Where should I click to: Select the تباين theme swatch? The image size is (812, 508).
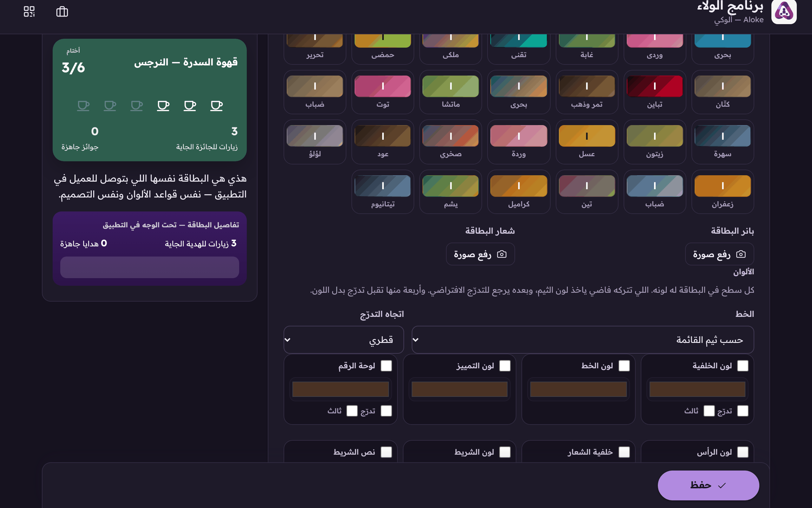tap(655, 92)
